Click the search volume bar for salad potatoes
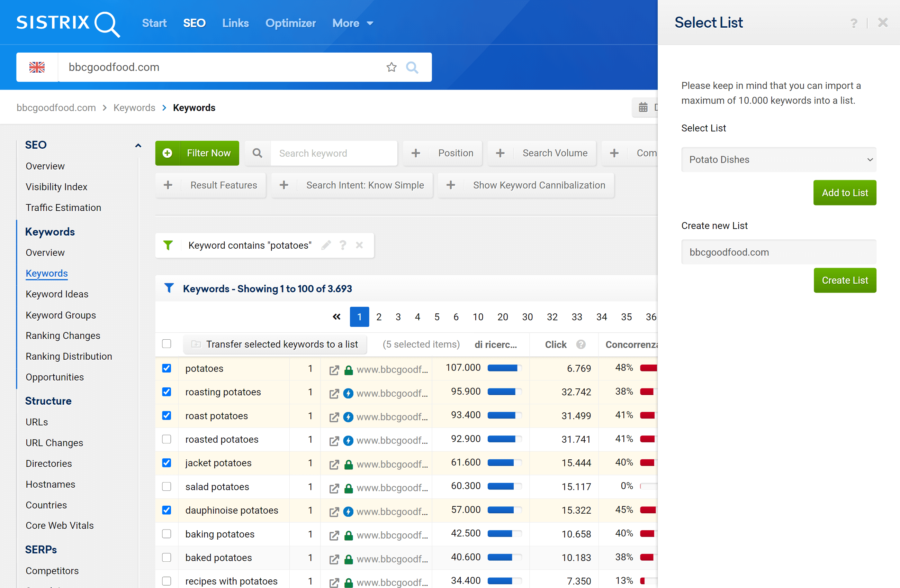Screen dimensions: 900x588 504,486
